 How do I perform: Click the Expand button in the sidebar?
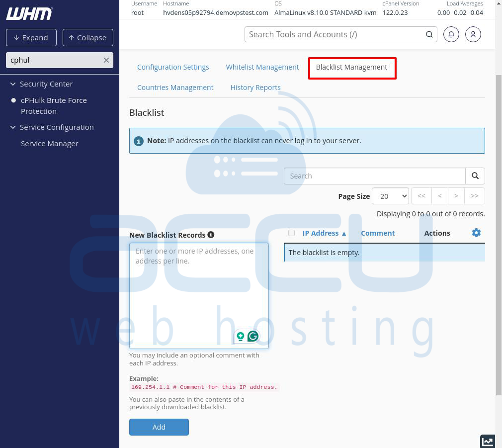[x=31, y=37]
